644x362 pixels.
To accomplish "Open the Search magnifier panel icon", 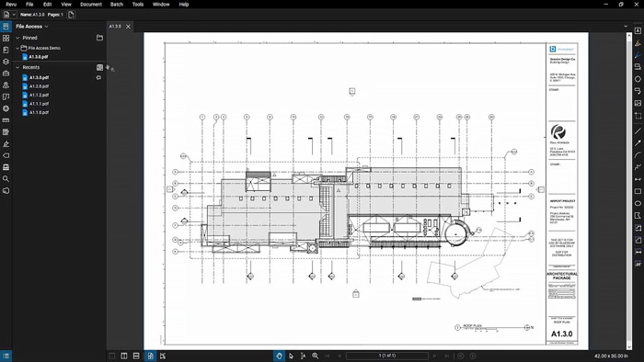I will (x=6, y=179).
